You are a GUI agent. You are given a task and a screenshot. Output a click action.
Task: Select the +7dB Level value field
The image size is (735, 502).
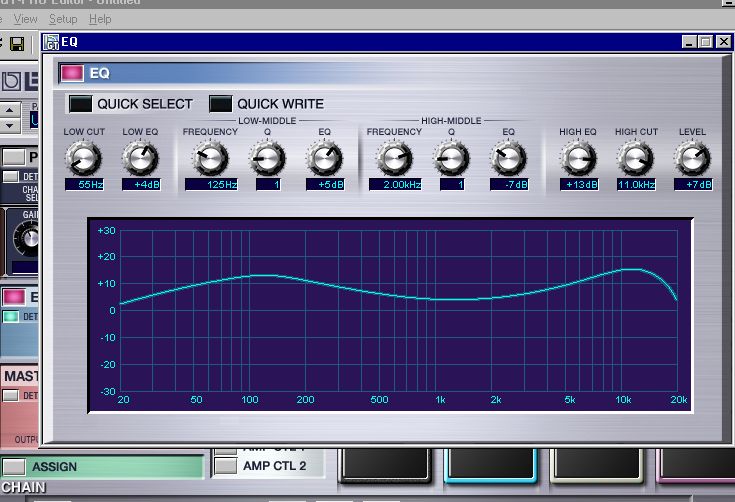pyautogui.click(x=693, y=185)
